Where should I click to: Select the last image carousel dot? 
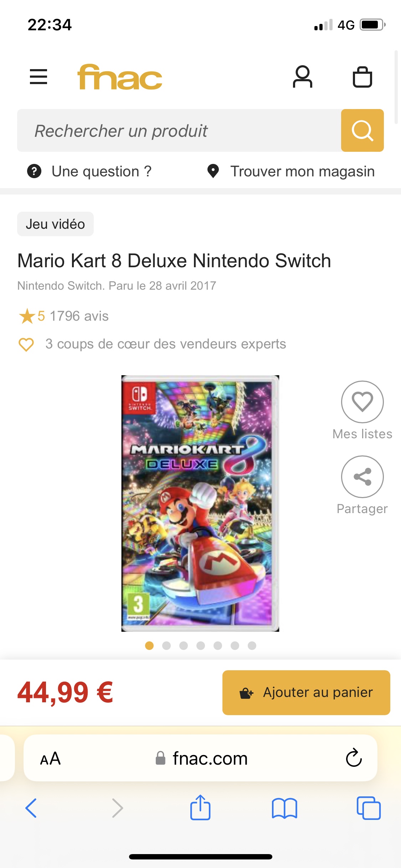point(252,646)
